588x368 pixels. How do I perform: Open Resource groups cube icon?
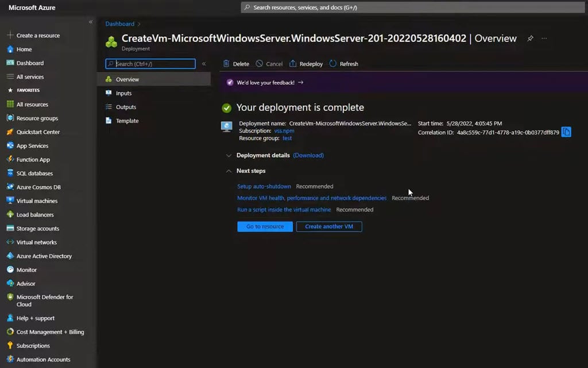pyautogui.click(x=10, y=118)
